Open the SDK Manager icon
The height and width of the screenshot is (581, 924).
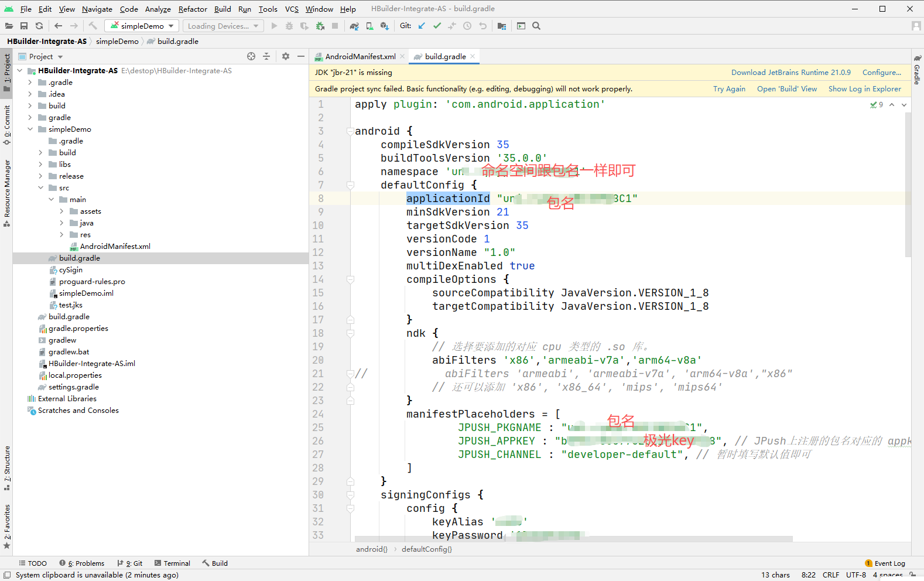pyautogui.click(x=385, y=26)
